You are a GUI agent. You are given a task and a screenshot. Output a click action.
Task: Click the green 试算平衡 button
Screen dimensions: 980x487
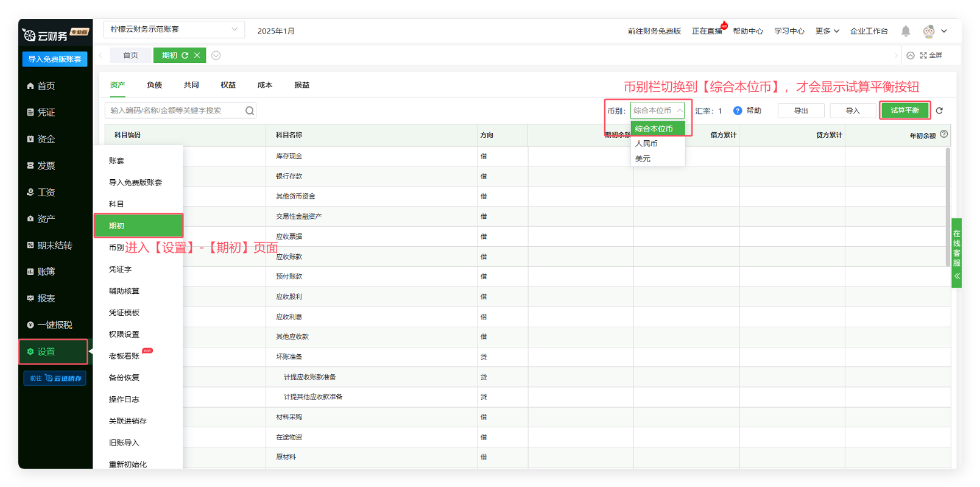point(904,111)
